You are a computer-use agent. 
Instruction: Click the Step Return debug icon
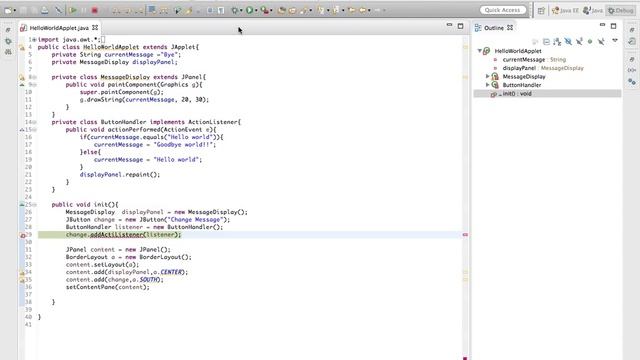tap(138, 11)
